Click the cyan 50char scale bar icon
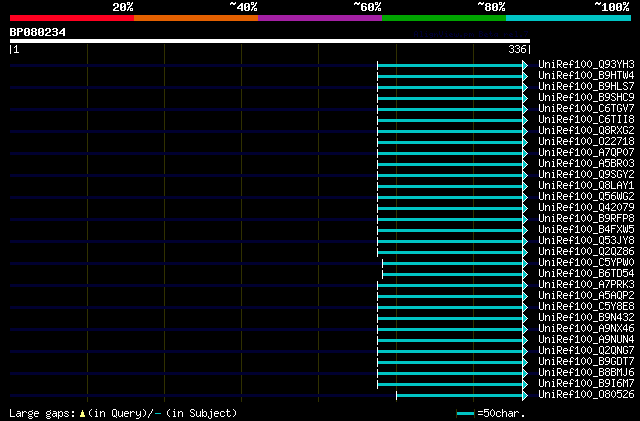 (465, 414)
